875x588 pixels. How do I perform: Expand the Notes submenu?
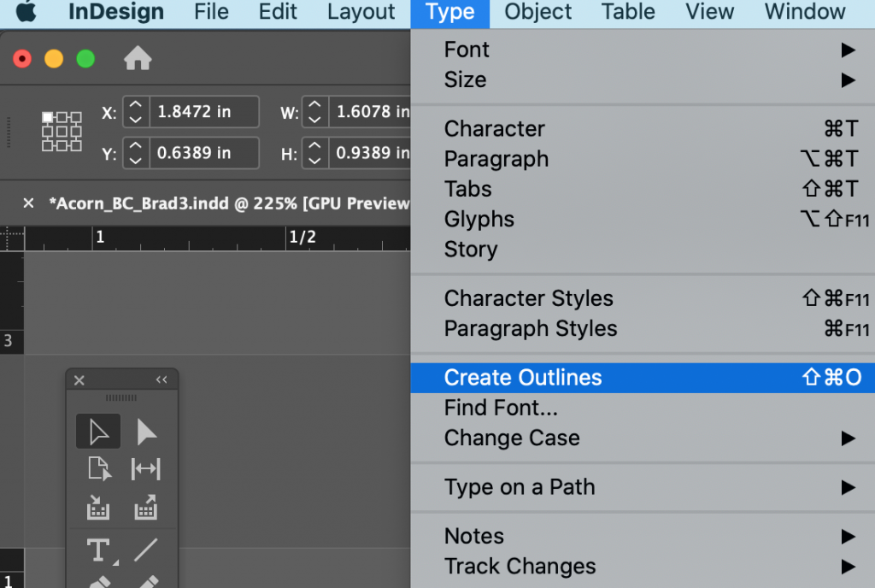pos(643,536)
